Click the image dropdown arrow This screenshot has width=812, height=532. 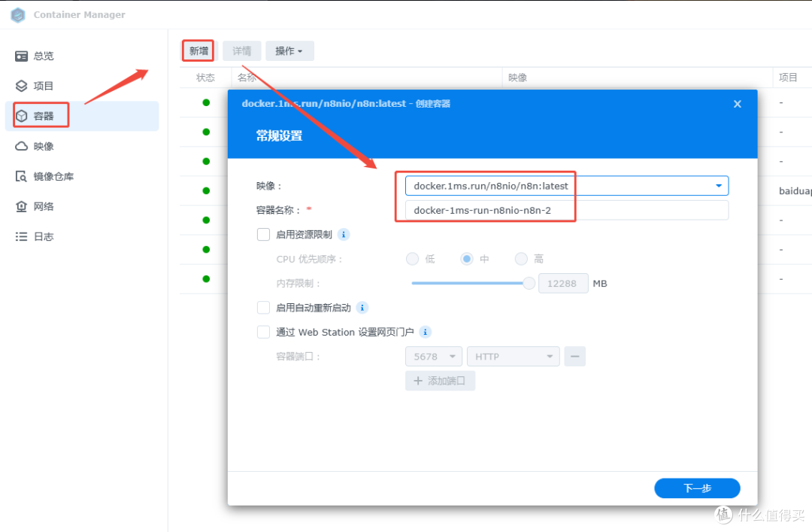719,186
